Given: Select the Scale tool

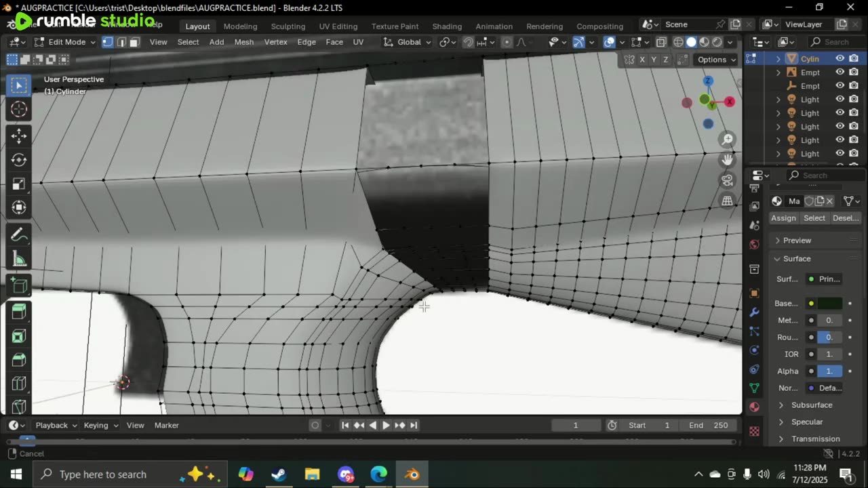Looking at the screenshot, I should coord(19,184).
